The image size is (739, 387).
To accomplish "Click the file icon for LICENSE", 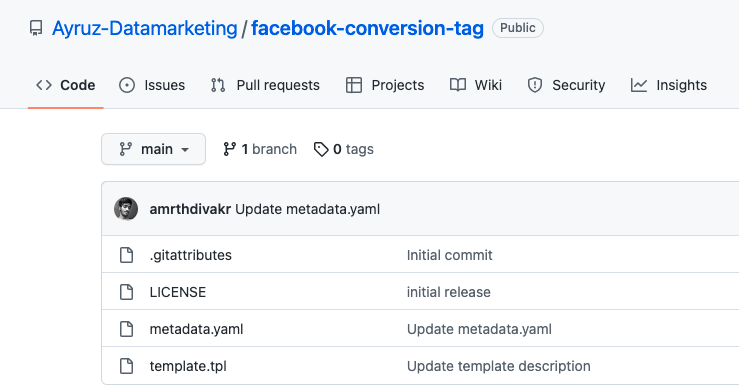I will tap(126, 292).
